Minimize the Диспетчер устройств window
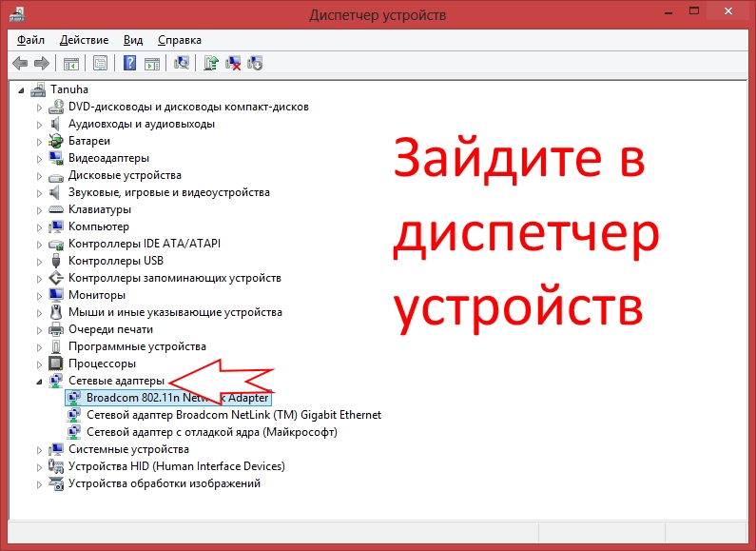This screenshot has width=756, height=551. (669, 11)
